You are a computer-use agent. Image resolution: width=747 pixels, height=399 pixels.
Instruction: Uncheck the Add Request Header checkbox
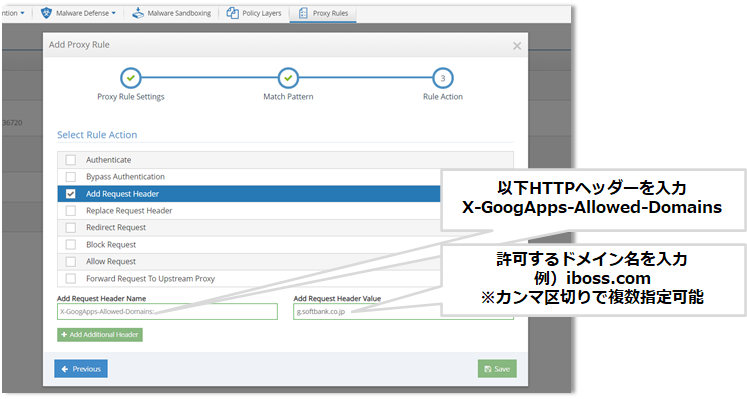(71, 194)
